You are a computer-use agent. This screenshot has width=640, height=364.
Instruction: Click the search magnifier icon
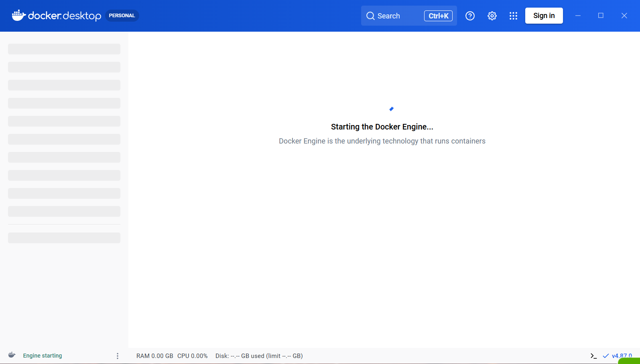pos(370,16)
